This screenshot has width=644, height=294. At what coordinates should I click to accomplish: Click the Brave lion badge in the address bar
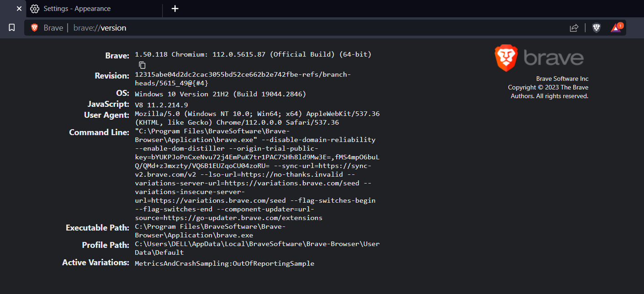34,27
